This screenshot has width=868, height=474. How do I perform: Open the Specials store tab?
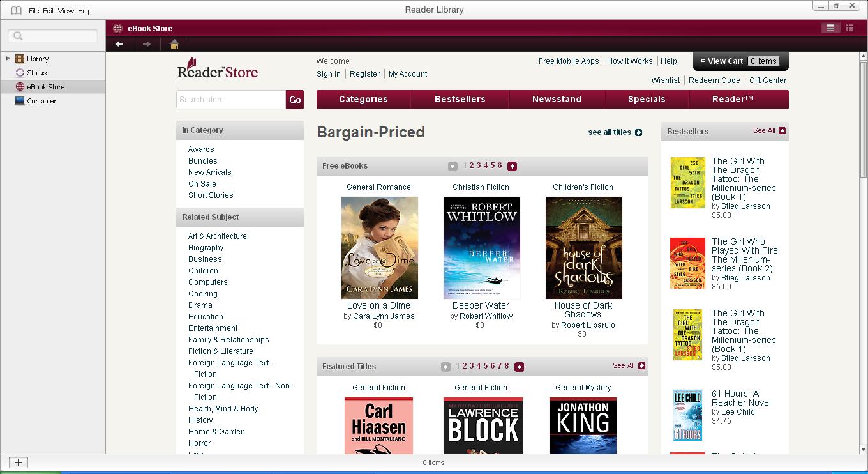click(647, 100)
